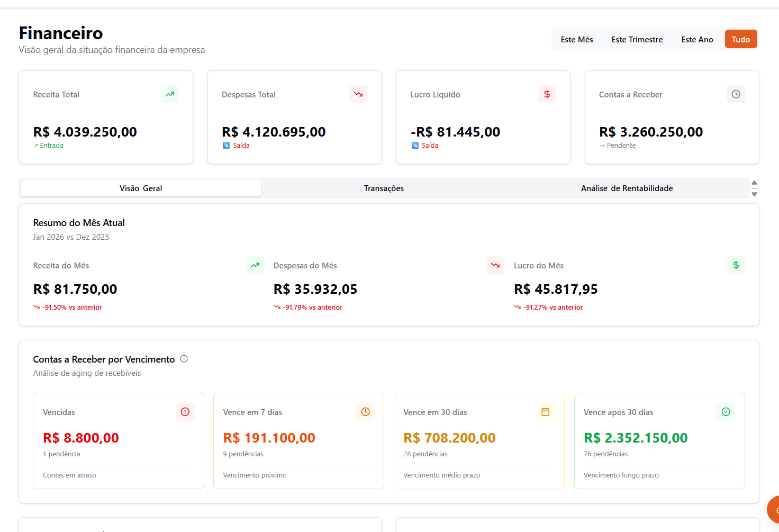Switch the period filter to Este Ano

click(x=697, y=40)
